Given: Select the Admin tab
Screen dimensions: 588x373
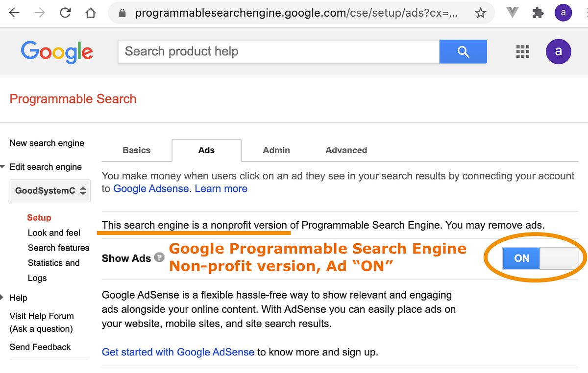Looking at the screenshot, I should 276,150.
